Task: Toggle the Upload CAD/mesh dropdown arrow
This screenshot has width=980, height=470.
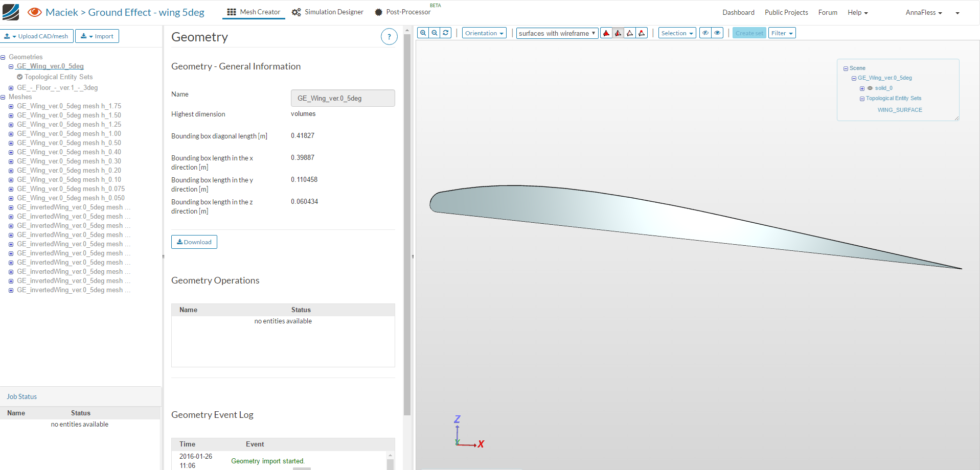Action: click(14, 36)
